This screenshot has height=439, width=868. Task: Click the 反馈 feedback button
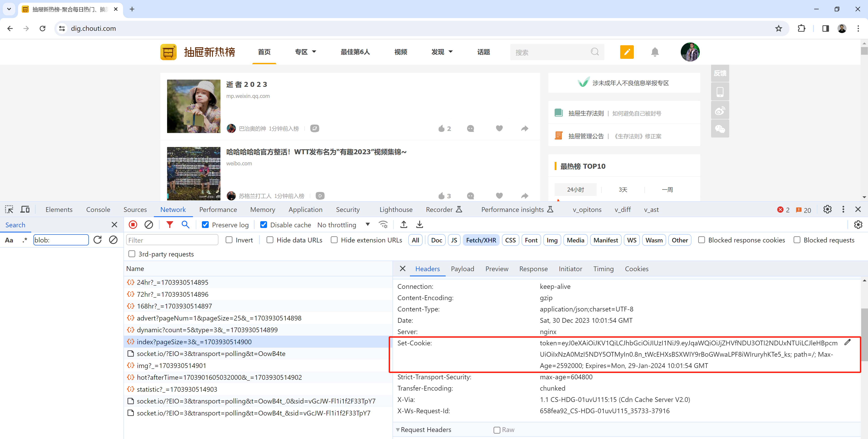tap(720, 73)
